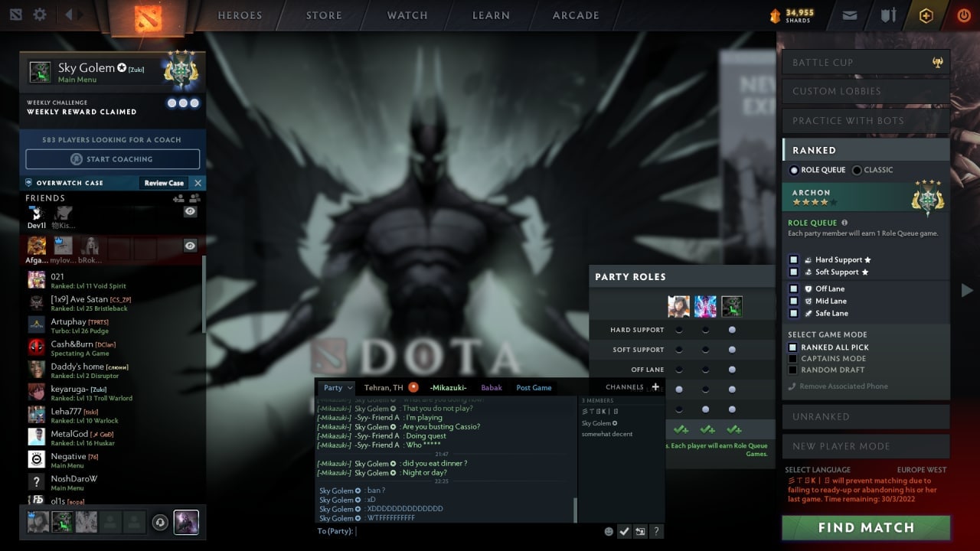
Task: Open the Learn menu
Action: (491, 15)
